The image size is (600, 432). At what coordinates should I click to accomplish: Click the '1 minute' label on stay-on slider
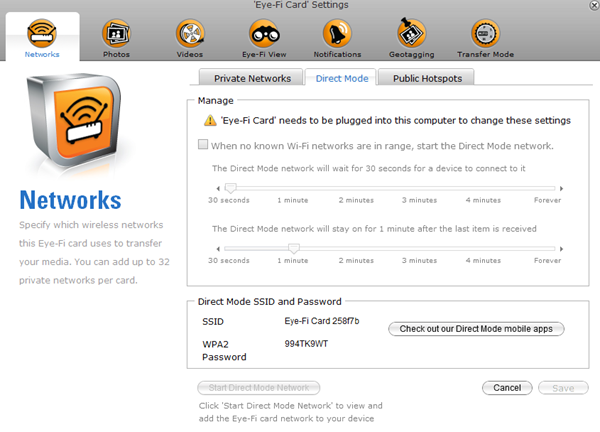click(293, 261)
